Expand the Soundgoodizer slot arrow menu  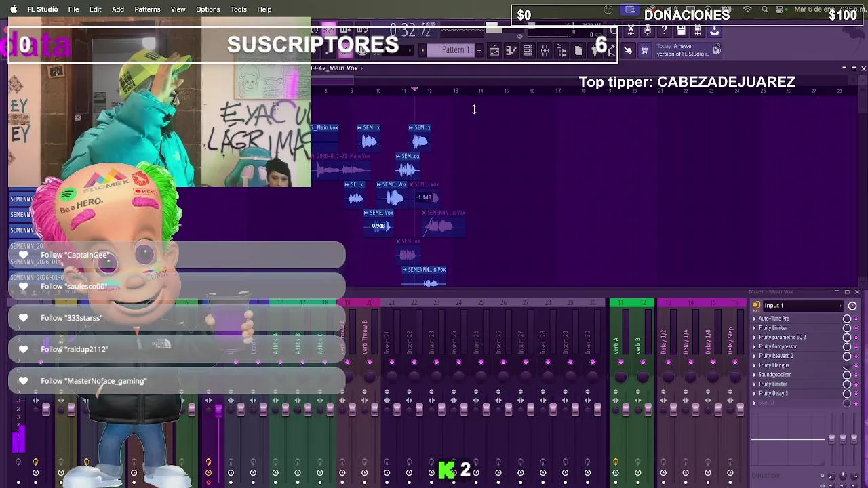click(754, 375)
